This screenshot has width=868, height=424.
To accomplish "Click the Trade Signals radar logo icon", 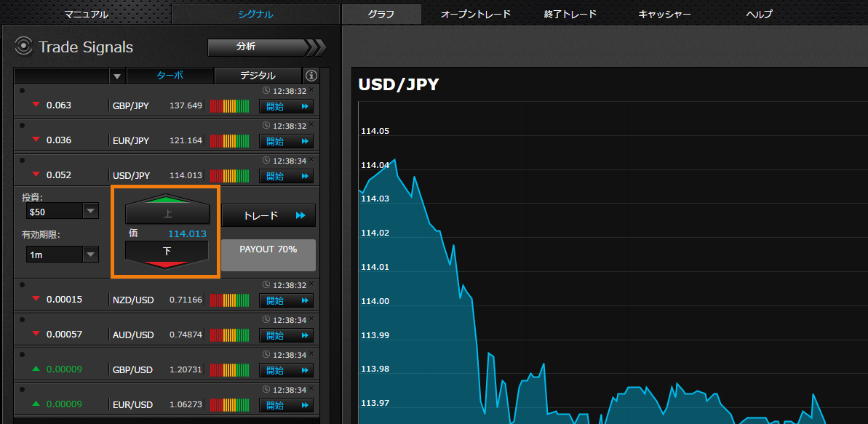I will 24,47.
